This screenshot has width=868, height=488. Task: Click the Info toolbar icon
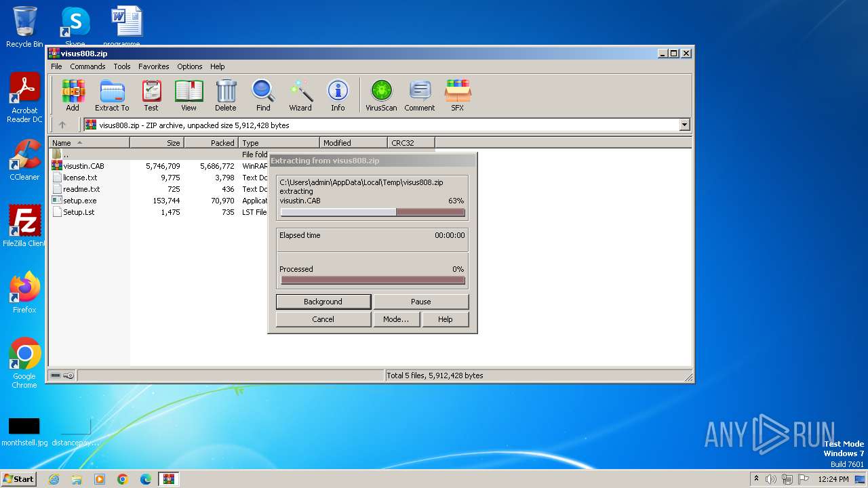point(338,96)
